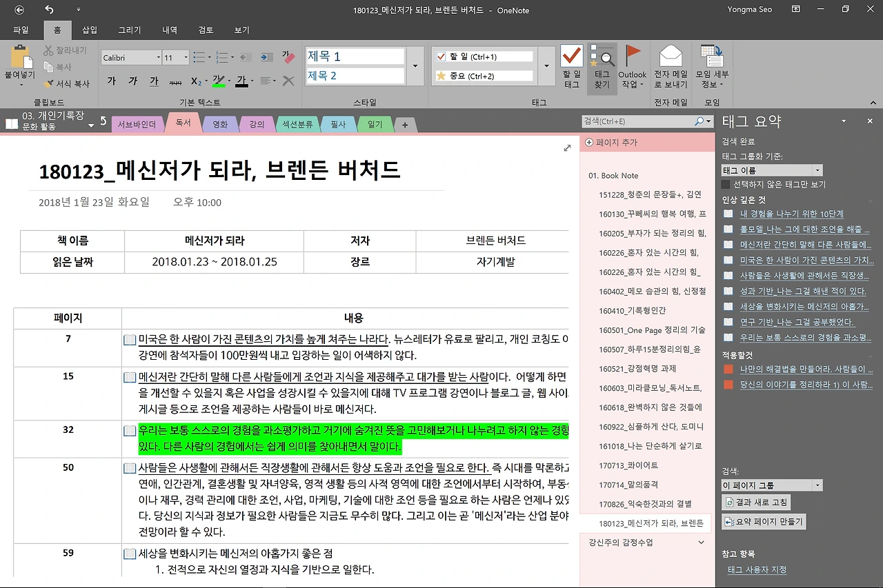This screenshot has width=883, height=588.
Task: Click the notebook icon for 03. 개인기록장
Action: pyautogui.click(x=12, y=123)
